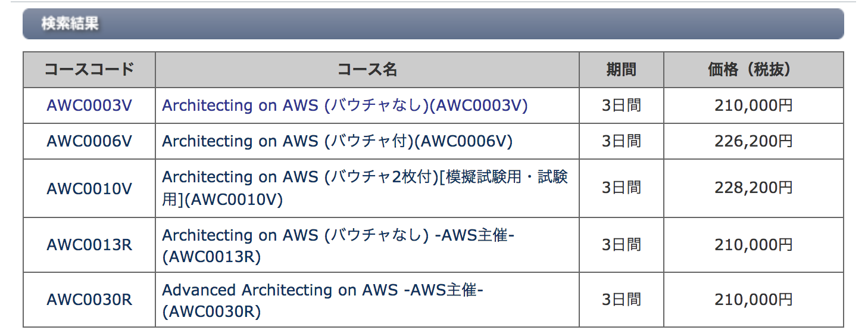
Task: Open course code link AWC0030R
Action: [x=89, y=300]
